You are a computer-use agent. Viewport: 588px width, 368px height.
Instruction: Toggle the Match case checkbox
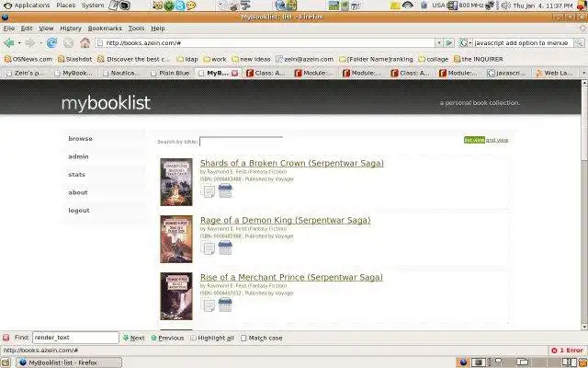243,338
